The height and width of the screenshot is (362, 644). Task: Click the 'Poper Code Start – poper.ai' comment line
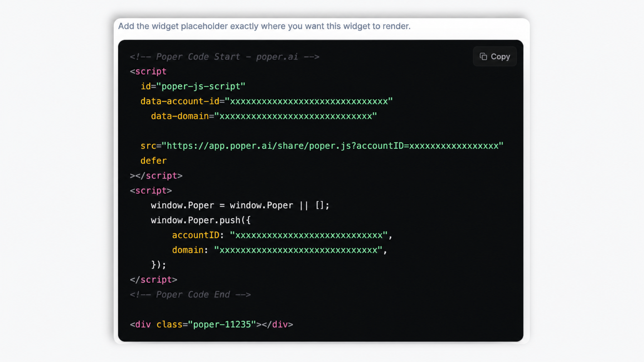point(225,57)
